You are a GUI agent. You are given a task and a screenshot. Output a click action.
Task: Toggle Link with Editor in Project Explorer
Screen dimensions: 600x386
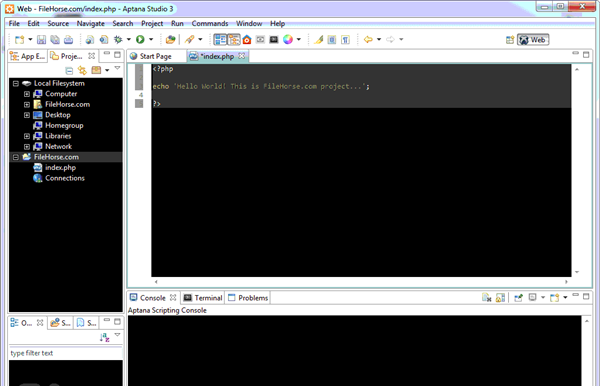[x=82, y=70]
